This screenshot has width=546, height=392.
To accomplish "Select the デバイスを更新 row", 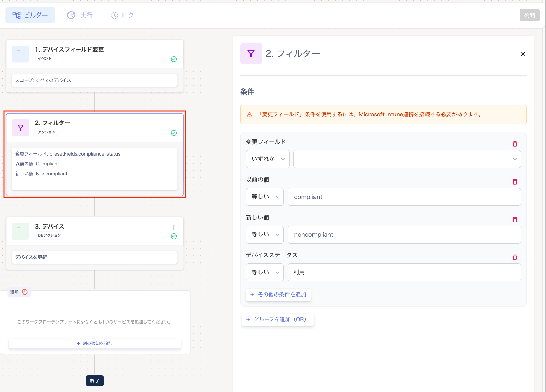I will (95, 257).
